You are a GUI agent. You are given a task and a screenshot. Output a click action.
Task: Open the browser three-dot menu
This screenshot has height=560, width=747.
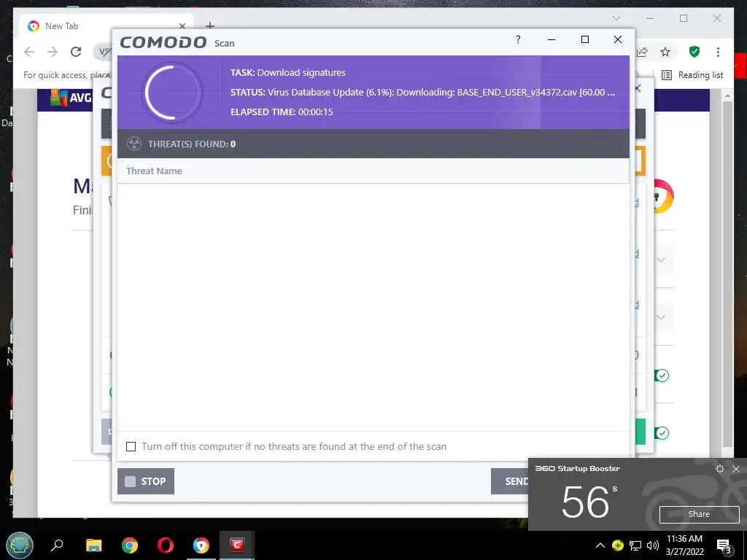(718, 52)
